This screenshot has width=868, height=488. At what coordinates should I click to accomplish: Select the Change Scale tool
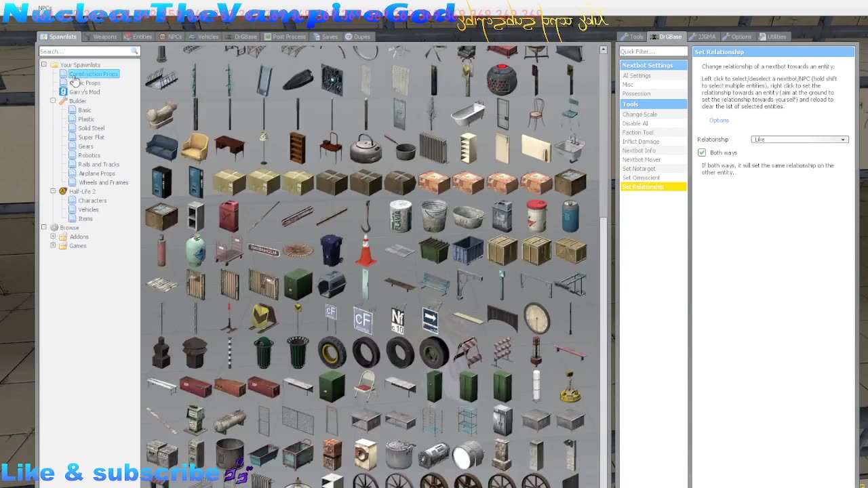coord(654,115)
